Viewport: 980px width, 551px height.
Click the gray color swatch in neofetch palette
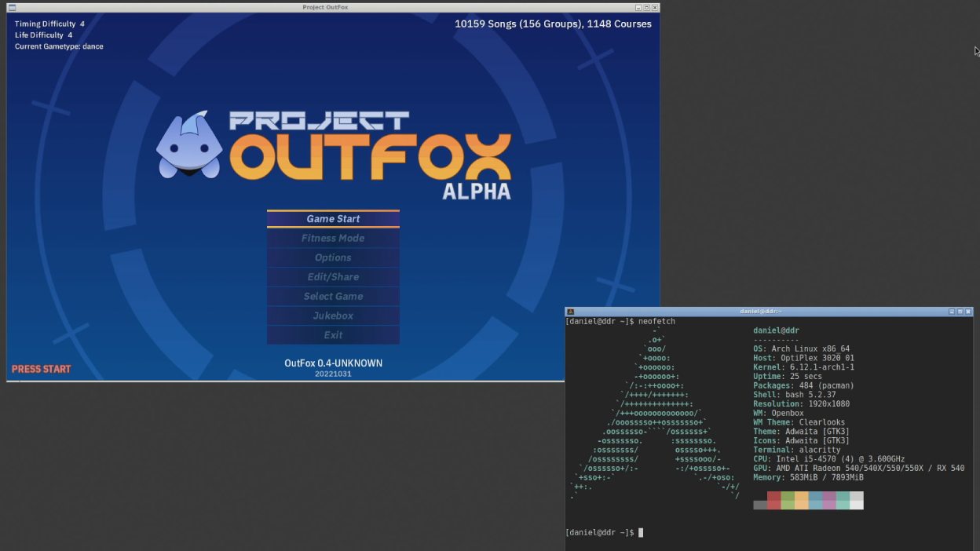[760, 505]
